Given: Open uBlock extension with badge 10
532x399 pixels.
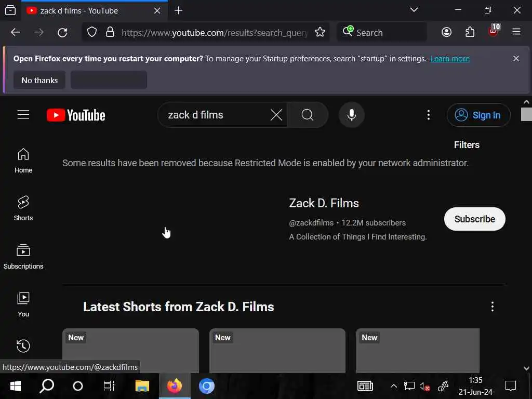Looking at the screenshot, I should [494, 32].
